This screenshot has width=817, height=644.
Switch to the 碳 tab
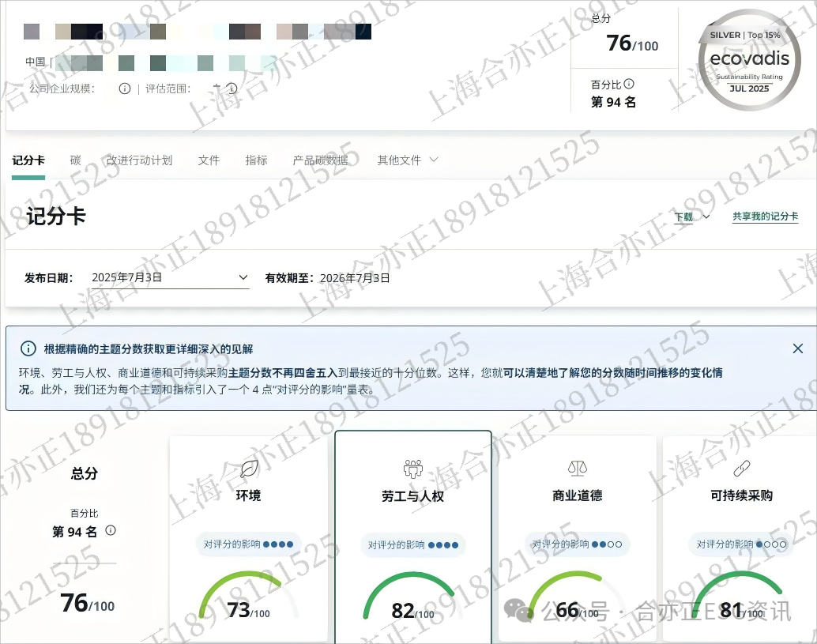coord(75,160)
